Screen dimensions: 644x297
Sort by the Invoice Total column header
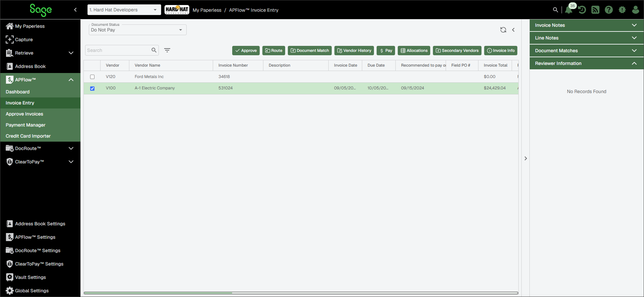496,65
